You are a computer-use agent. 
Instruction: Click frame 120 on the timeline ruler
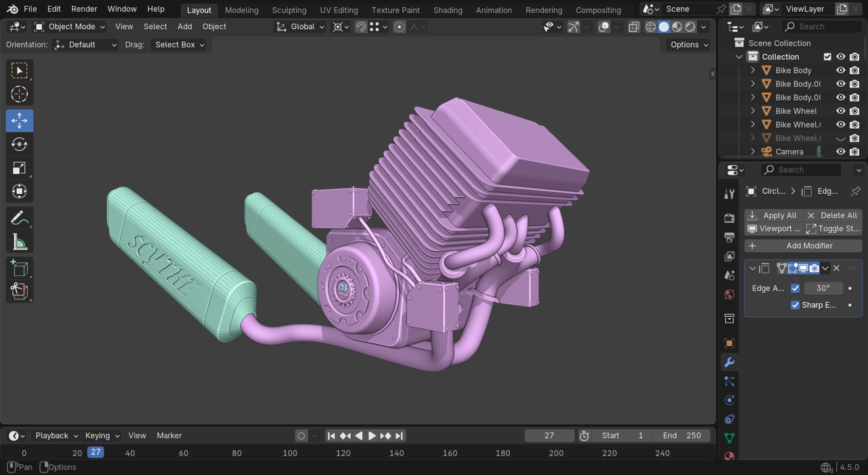[343, 453]
